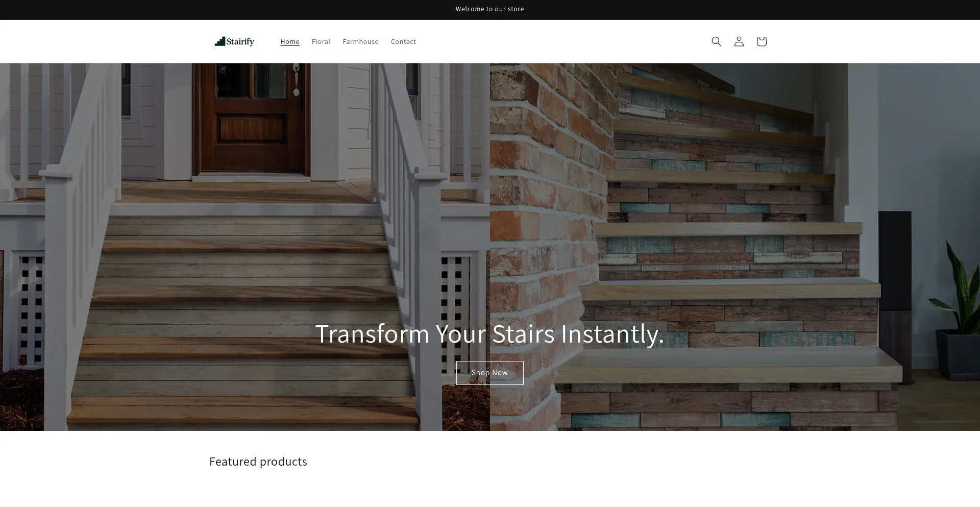The height and width of the screenshot is (507, 980).
Task: Open the Floral collection menu link
Action: 321,42
